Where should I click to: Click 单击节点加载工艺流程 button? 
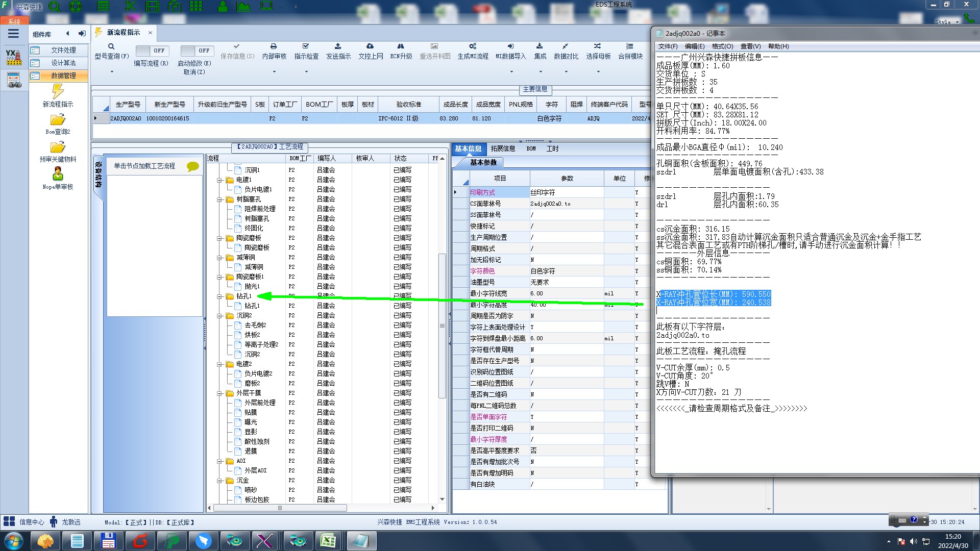[x=144, y=166]
